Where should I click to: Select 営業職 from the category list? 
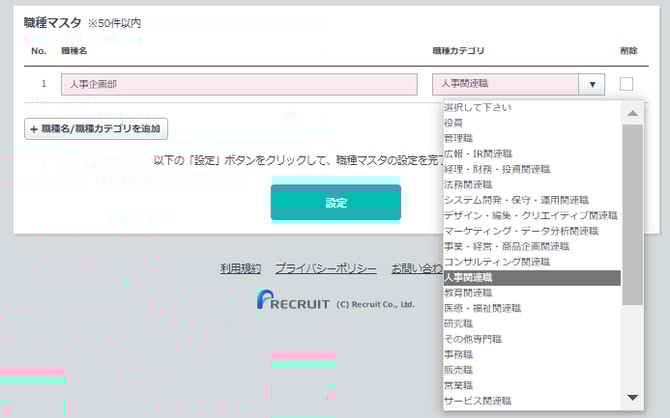click(532, 385)
